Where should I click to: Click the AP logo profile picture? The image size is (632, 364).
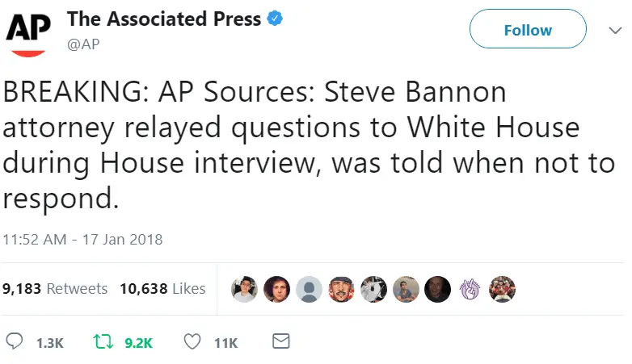(29, 32)
